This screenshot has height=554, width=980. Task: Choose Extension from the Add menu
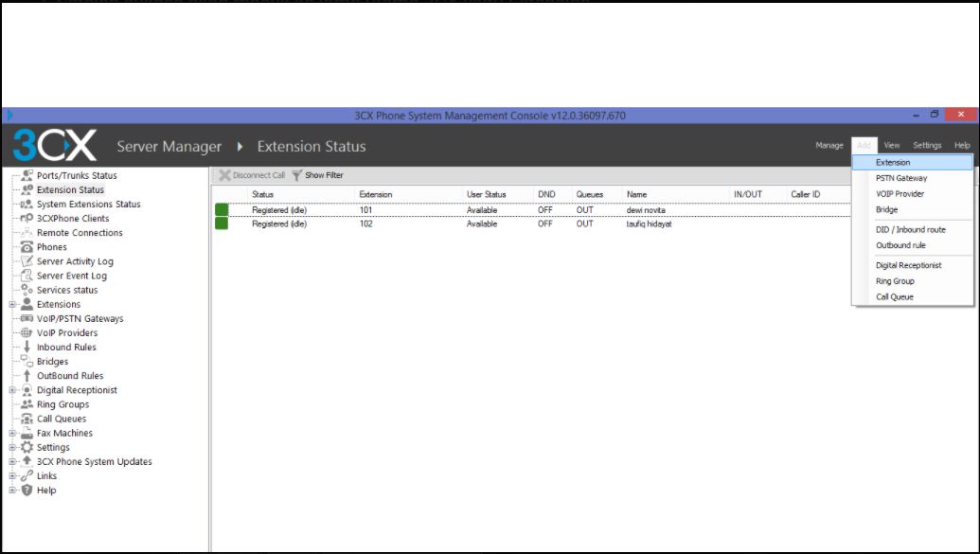(913, 162)
